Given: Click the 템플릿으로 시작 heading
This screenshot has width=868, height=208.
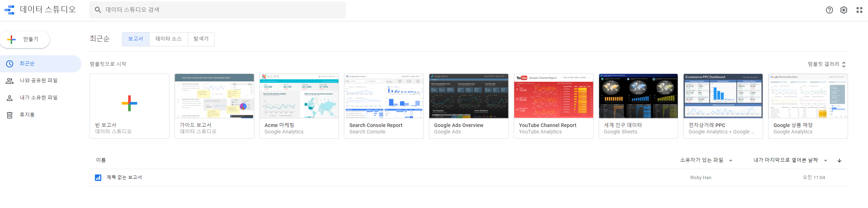Looking at the screenshot, I should tap(108, 64).
